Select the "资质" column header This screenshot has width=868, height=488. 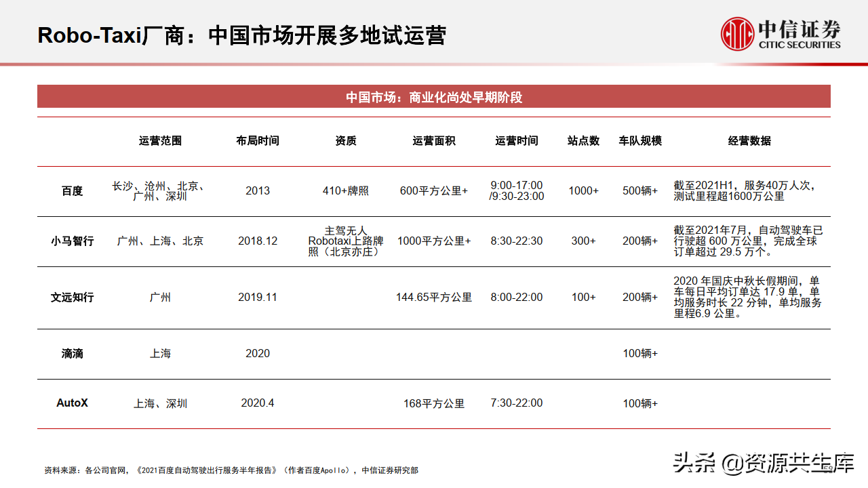pyautogui.click(x=346, y=141)
